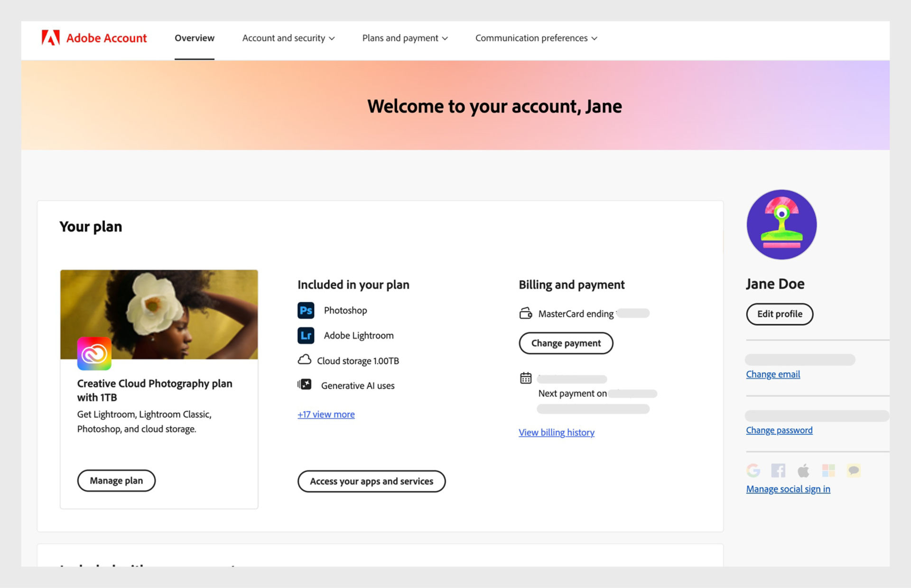The width and height of the screenshot is (911, 588).
Task: Click the Your plan heading
Action: point(91,227)
